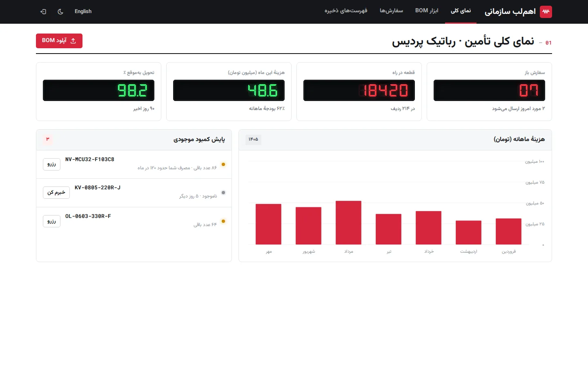
Task: Reserve part OL-0603-330R-F
Action: coord(51,221)
